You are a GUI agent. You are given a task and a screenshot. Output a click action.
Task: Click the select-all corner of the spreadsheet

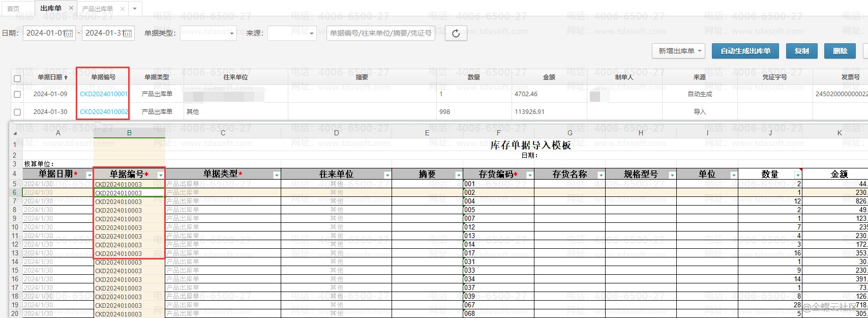(15, 133)
